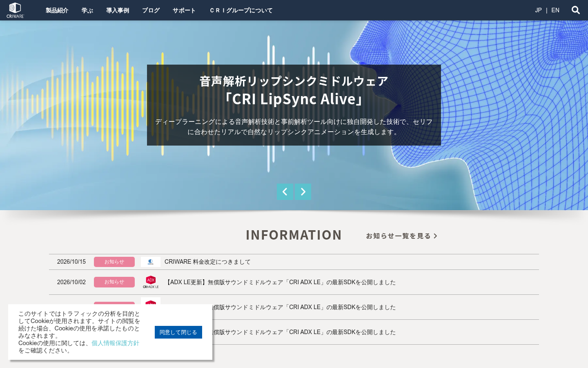Click the CRIWARE logo in the header
The image size is (588, 368).
15,10
